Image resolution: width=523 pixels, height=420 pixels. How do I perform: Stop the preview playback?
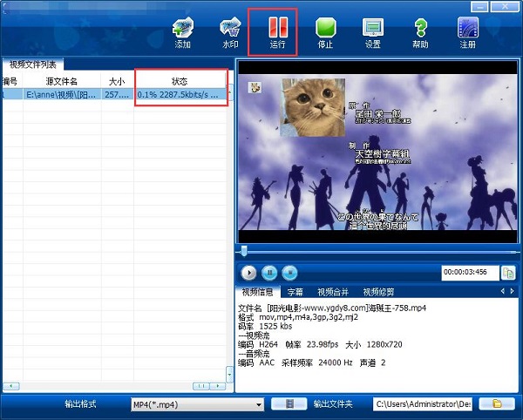point(290,273)
